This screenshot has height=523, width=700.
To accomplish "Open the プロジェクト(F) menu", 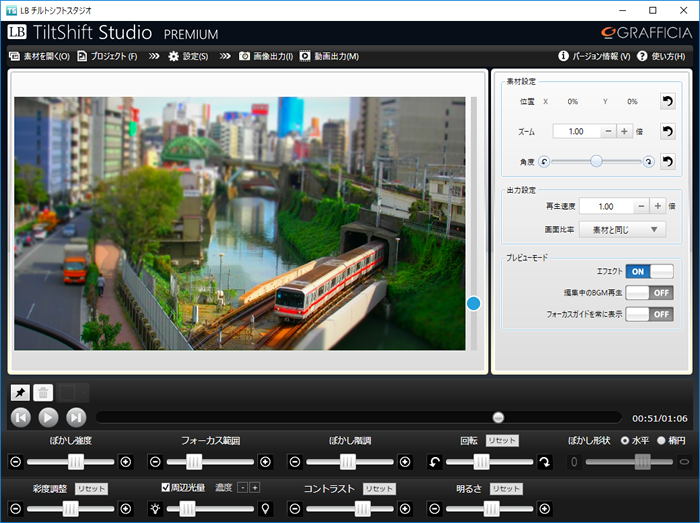I will (x=107, y=56).
